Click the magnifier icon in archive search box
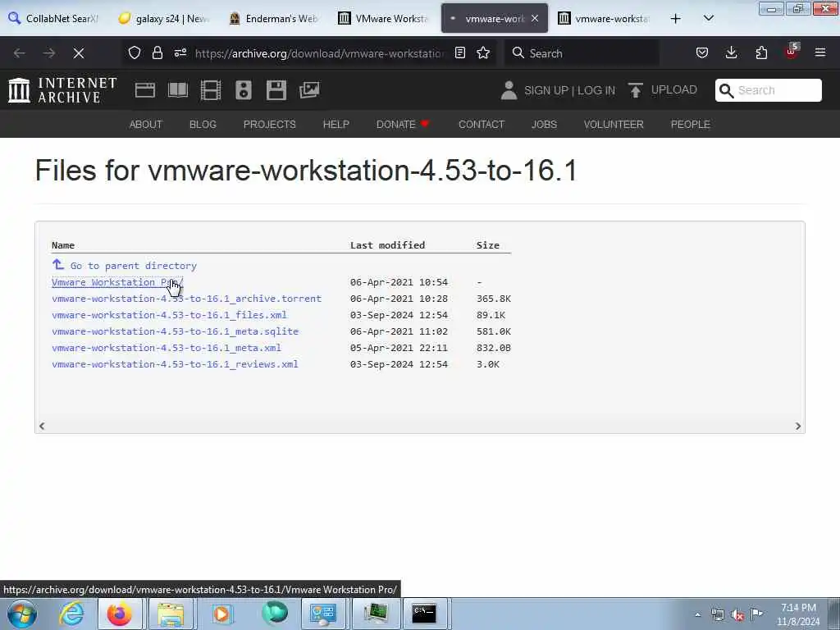Image resolution: width=840 pixels, height=630 pixels. 727,90
